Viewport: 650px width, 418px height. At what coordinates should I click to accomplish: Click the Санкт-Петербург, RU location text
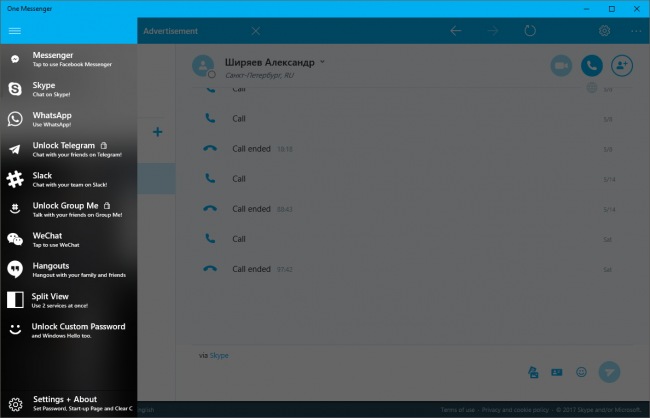[x=260, y=75]
